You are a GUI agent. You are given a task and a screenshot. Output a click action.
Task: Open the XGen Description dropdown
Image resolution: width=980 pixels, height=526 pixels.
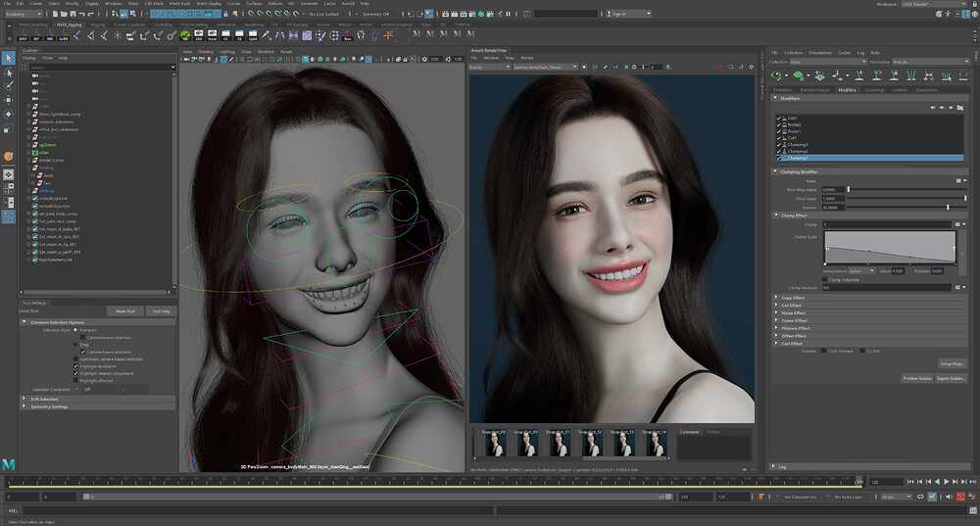[x=930, y=62]
